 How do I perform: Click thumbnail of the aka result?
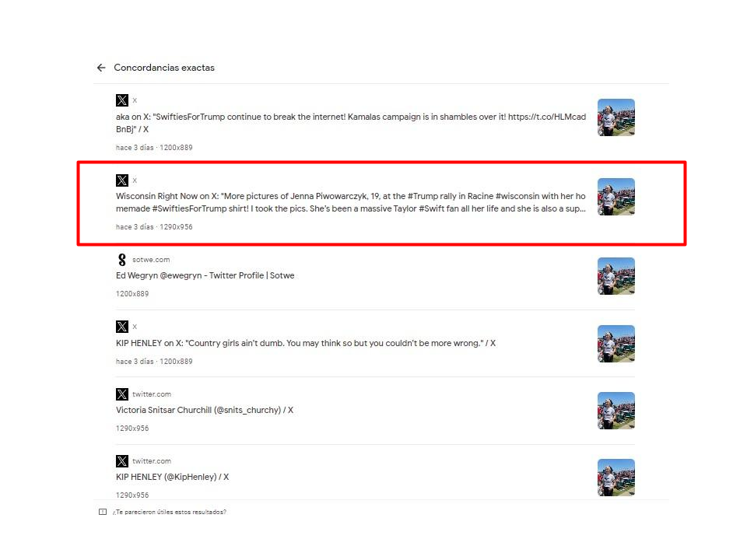616,117
